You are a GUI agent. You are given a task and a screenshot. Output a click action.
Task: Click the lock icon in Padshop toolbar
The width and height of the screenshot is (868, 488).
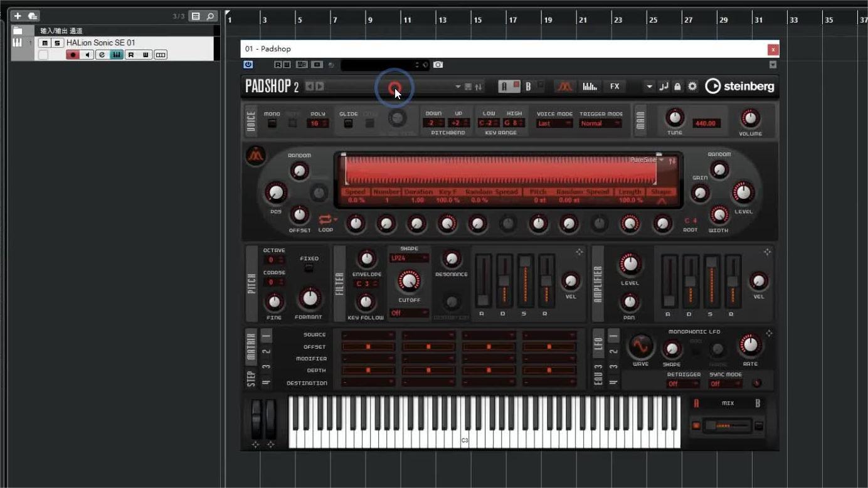[x=677, y=87]
